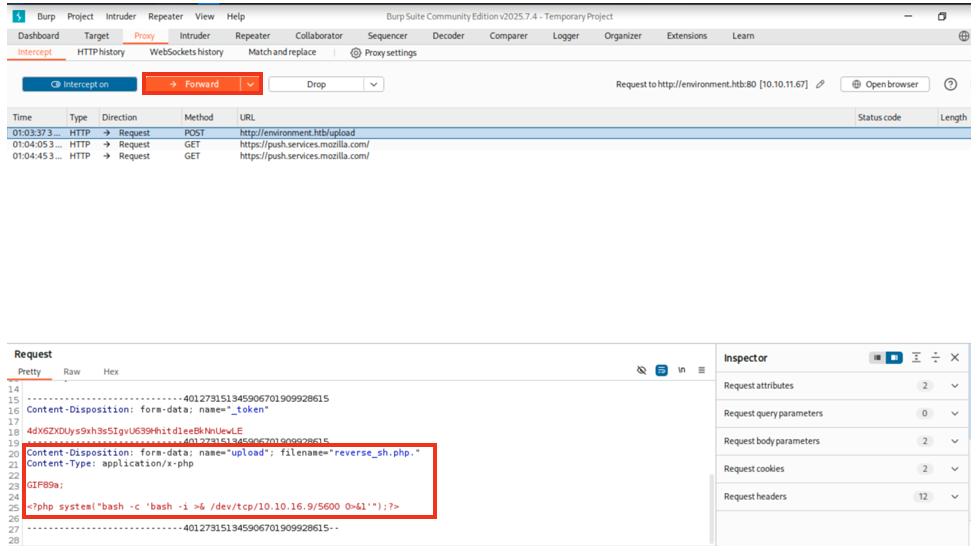Click the globe icon at top right
Viewport: 977px width, 553px height.
[x=964, y=36]
